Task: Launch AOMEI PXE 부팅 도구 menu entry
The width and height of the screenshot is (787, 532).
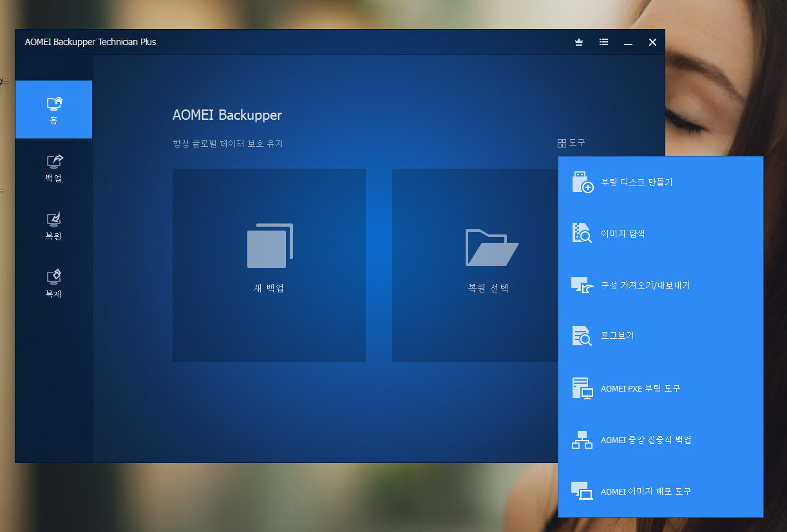Action: pyautogui.click(x=661, y=388)
